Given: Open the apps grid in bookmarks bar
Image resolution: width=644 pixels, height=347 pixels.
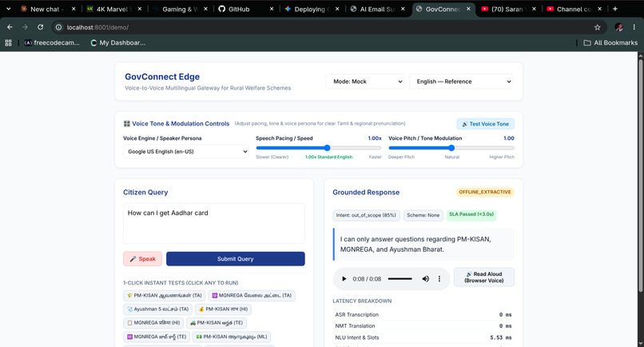Looking at the screenshot, I should coord(8,42).
